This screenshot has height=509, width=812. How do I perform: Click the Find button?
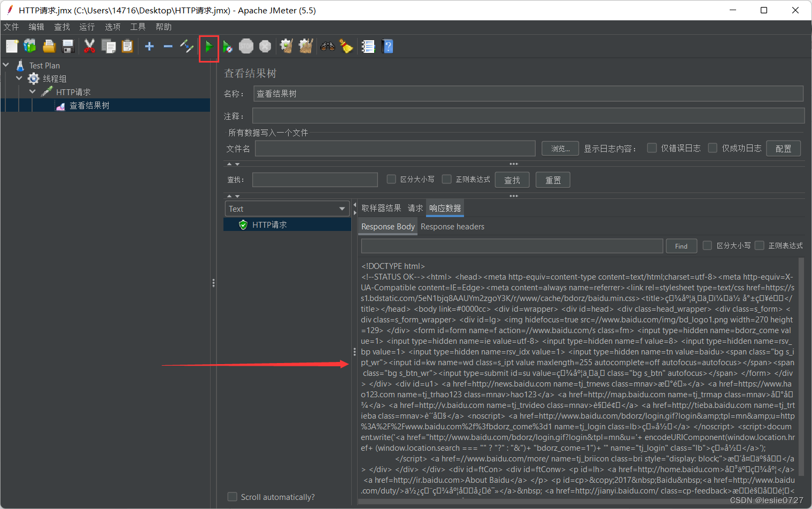[682, 246]
